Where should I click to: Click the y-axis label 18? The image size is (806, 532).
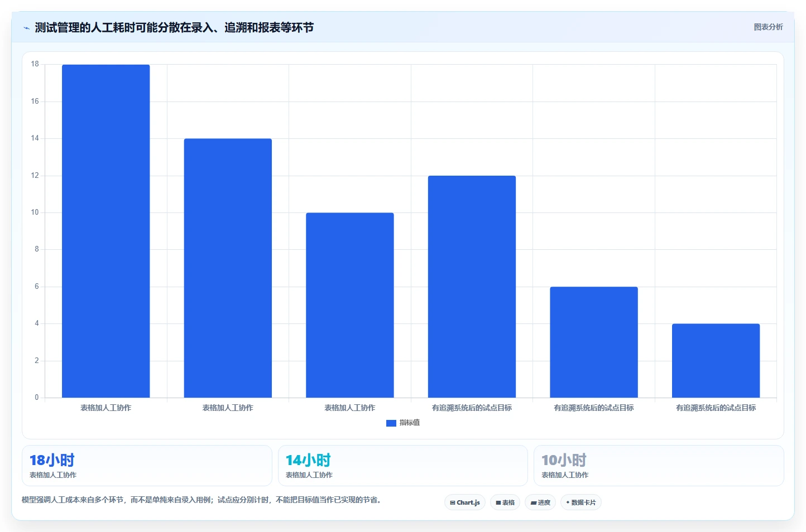point(35,64)
